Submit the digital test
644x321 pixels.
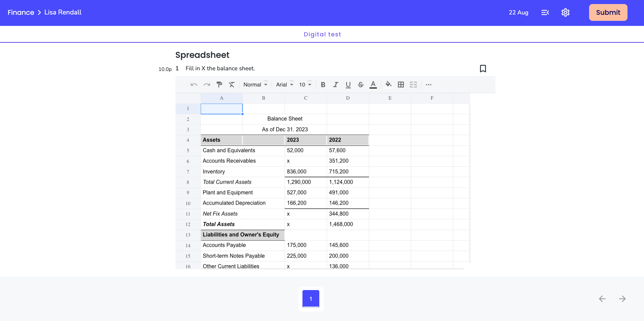pyautogui.click(x=608, y=12)
